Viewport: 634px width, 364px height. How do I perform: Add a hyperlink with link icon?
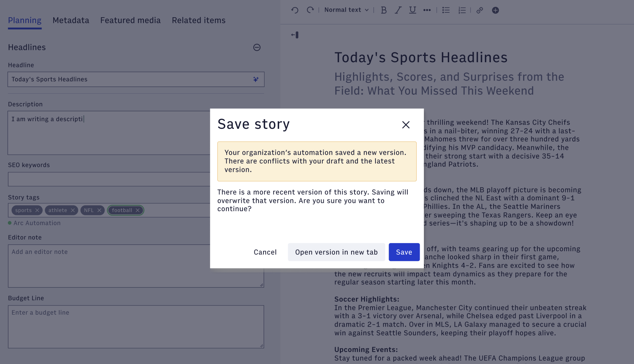click(480, 10)
